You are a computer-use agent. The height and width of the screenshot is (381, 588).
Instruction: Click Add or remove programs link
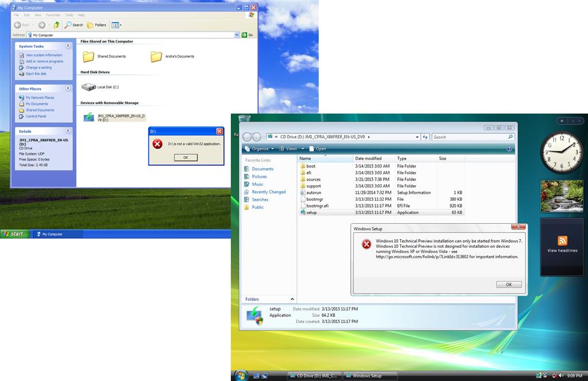point(44,61)
